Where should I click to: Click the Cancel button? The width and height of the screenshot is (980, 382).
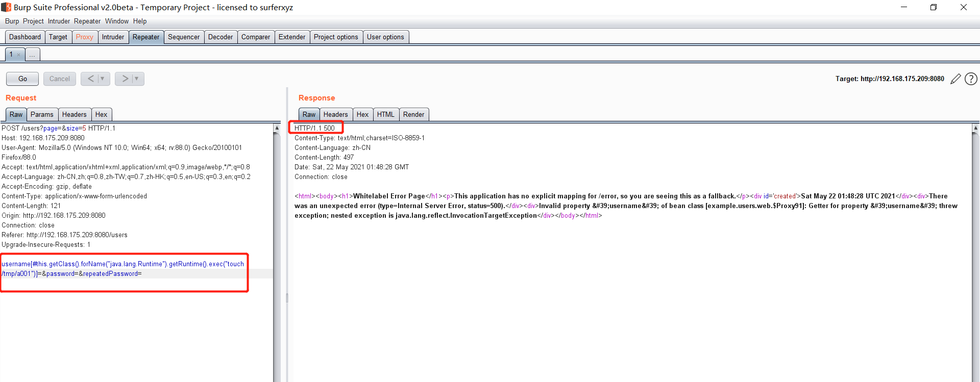click(60, 79)
